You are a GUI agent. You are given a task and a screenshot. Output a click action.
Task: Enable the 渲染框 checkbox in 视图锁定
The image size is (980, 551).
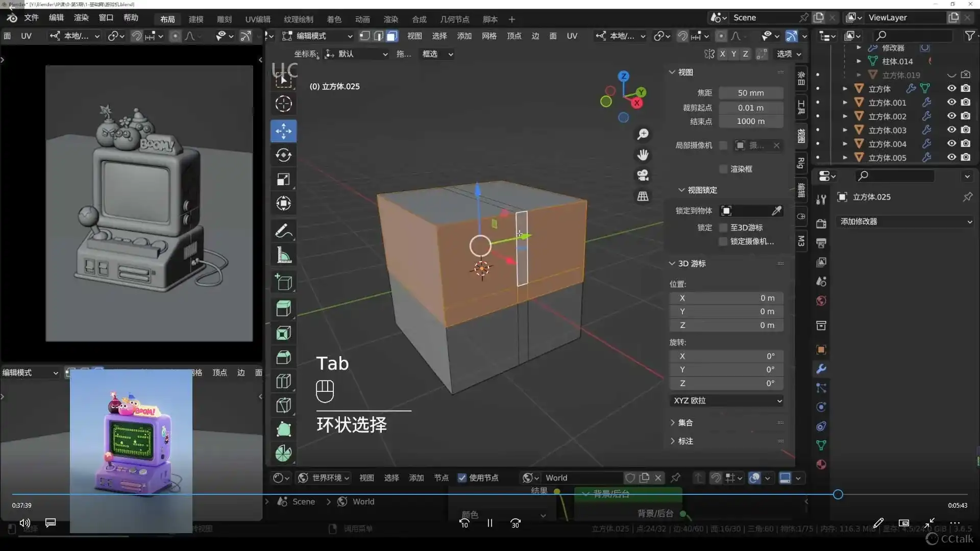[x=723, y=169]
